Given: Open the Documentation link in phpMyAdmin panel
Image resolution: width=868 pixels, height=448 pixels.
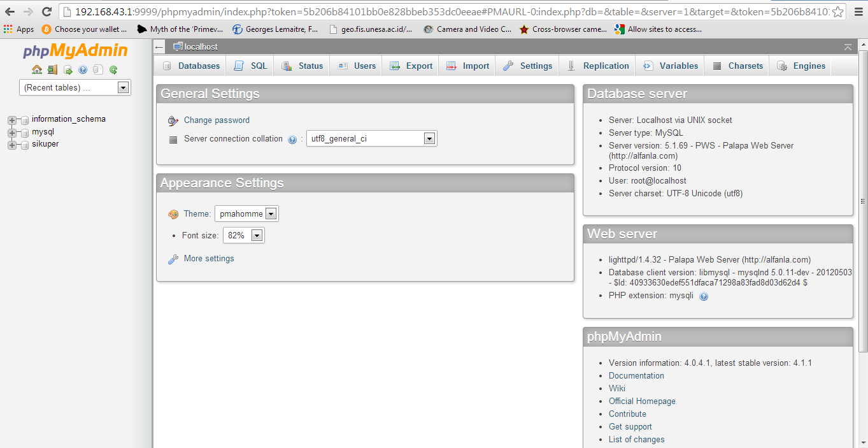Looking at the screenshot, I should [x=636, y=376].
